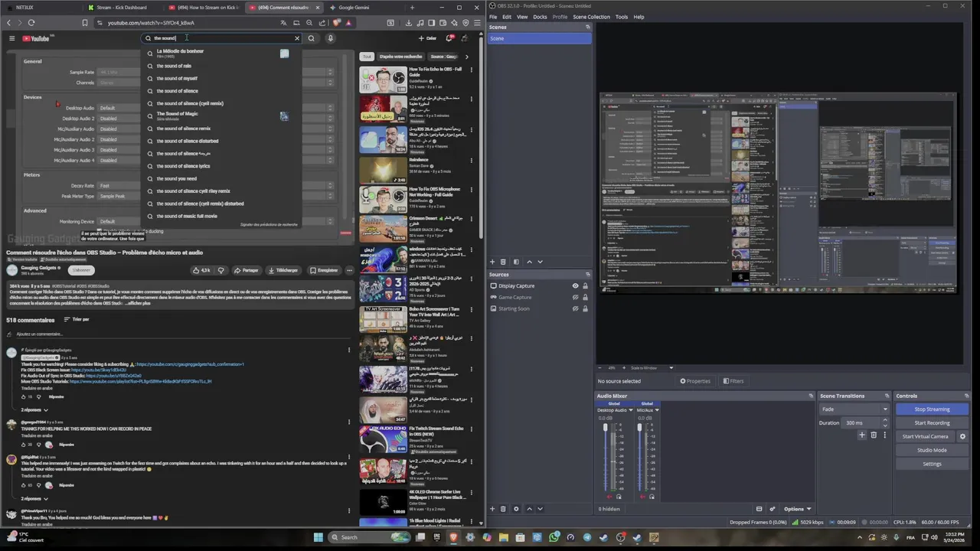Clear the YouTube search box
This screenshot has width=980, height=551.
point(297,38)
